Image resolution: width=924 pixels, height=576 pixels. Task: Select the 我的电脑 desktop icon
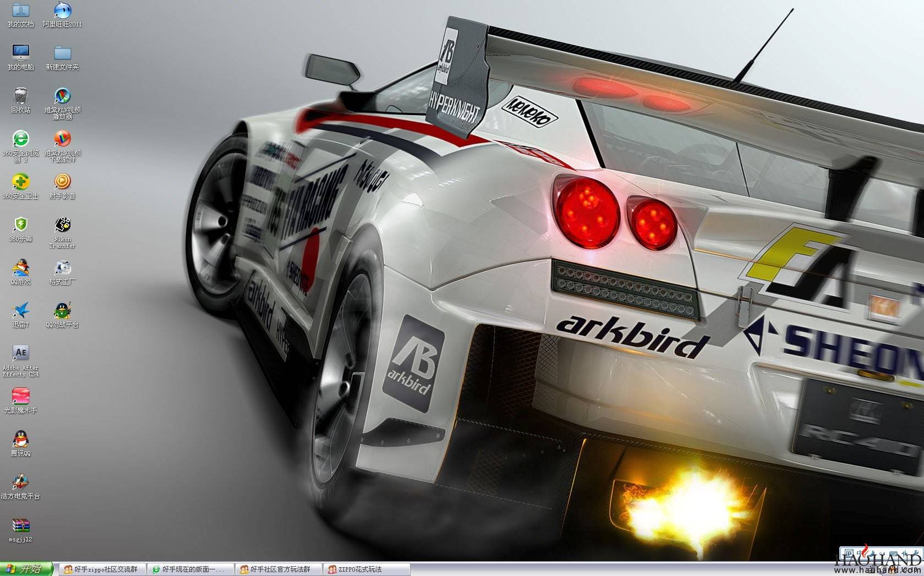[x=20, y=57]
